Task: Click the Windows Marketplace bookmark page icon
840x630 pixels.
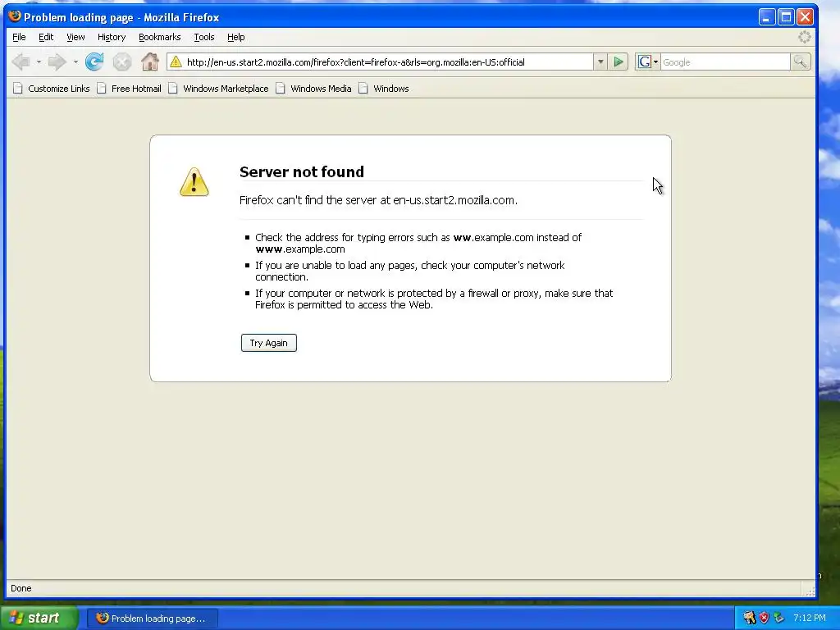Action: pyautogui.click(x=172, y=89)
